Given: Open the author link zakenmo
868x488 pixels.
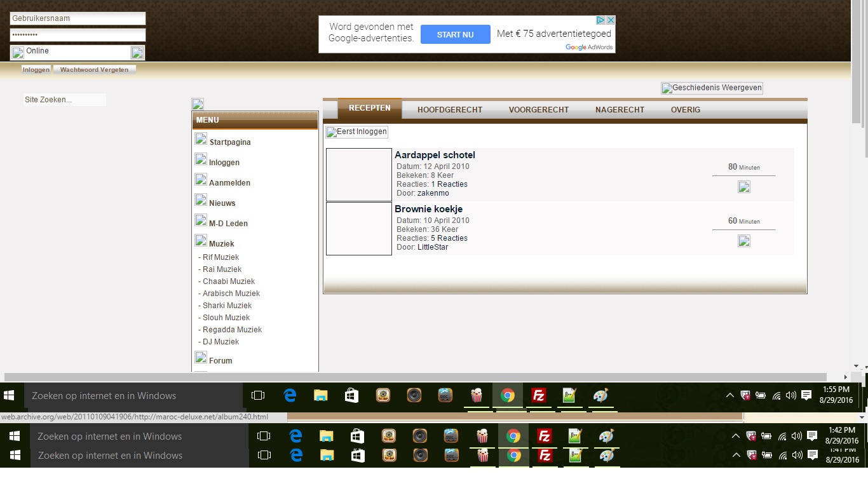Looking at the screenshot, I should [x=433, y=193].
